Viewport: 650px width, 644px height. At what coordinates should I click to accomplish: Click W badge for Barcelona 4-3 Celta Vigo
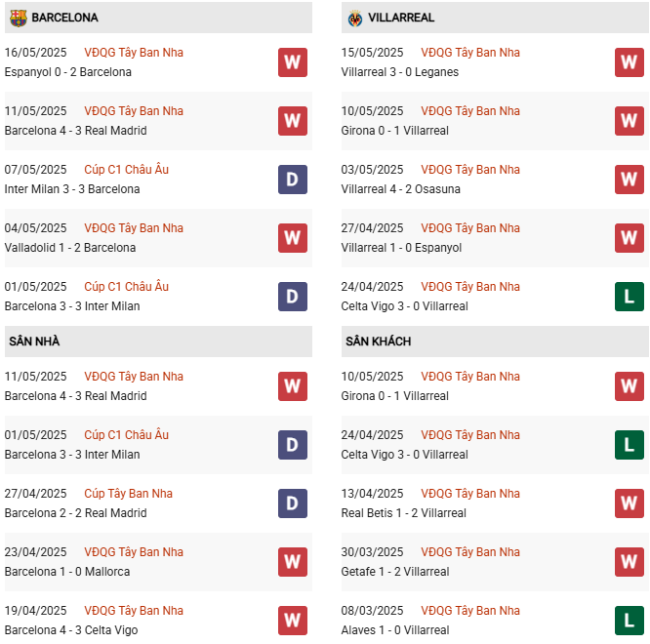[293, 621]
